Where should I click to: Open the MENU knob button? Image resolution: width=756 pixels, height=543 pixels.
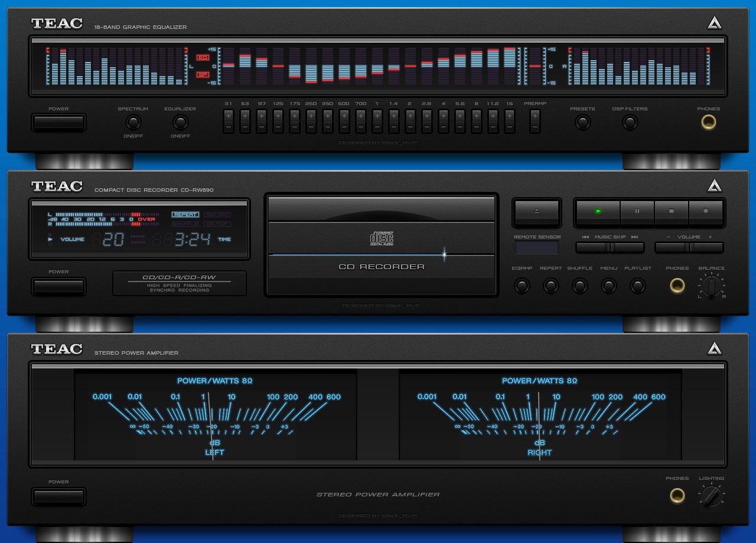(x=609, y=286)
